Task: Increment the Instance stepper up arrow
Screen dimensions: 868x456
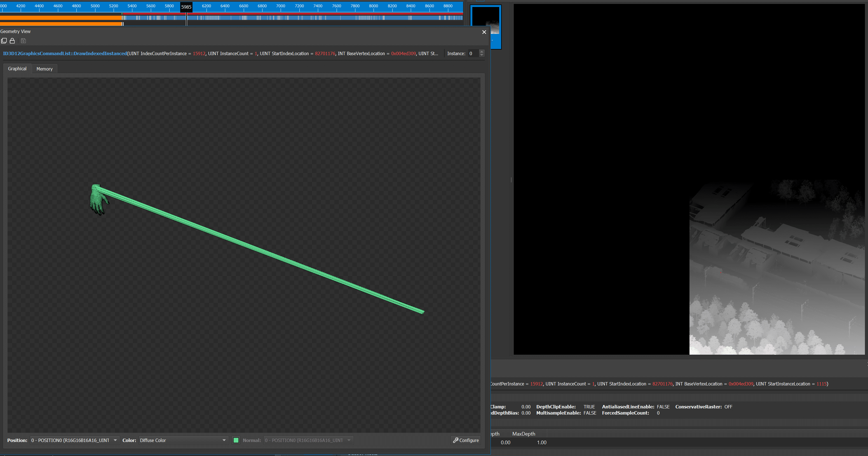Action: point(482,52)
